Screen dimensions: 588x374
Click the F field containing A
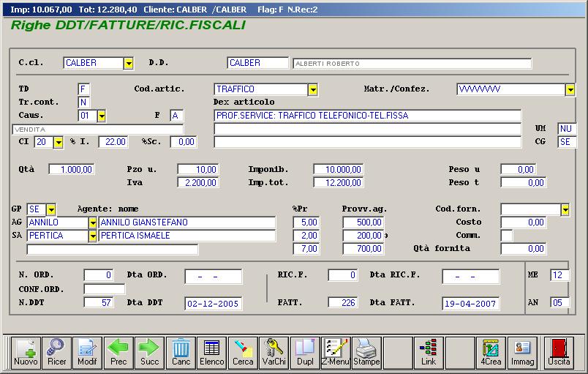click(x=177, y=116)
